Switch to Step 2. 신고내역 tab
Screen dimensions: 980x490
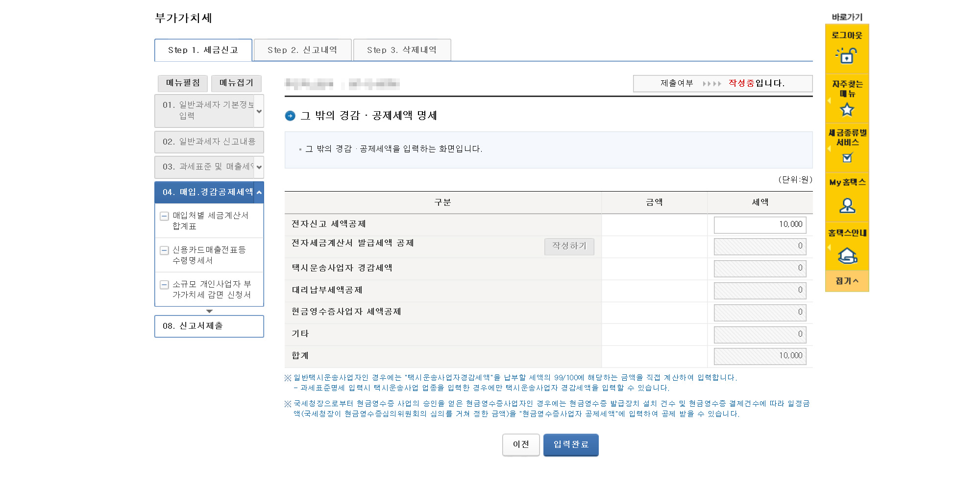303,50
